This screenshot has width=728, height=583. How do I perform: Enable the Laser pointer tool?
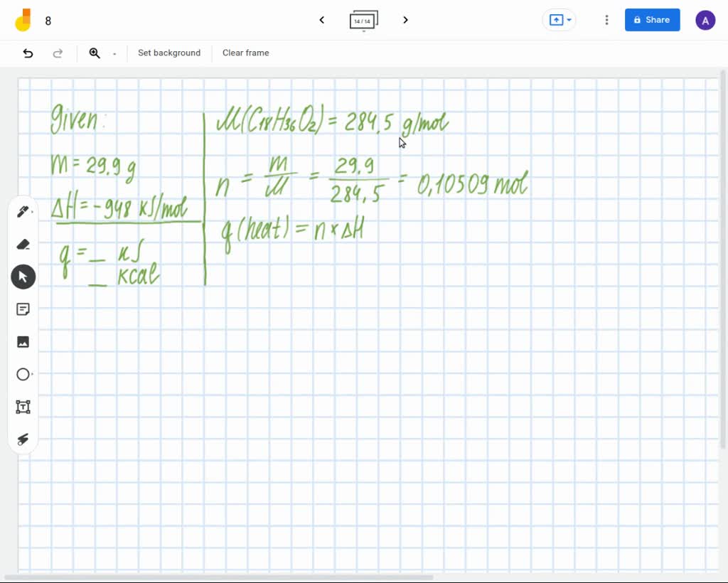click(23, 439)
